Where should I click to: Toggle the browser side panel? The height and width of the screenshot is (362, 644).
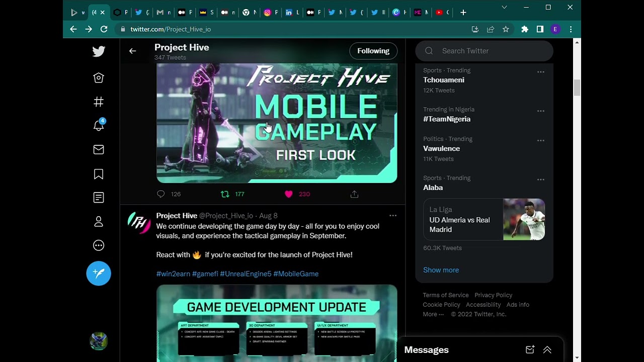pyautogui.click(x=540, y=29)
